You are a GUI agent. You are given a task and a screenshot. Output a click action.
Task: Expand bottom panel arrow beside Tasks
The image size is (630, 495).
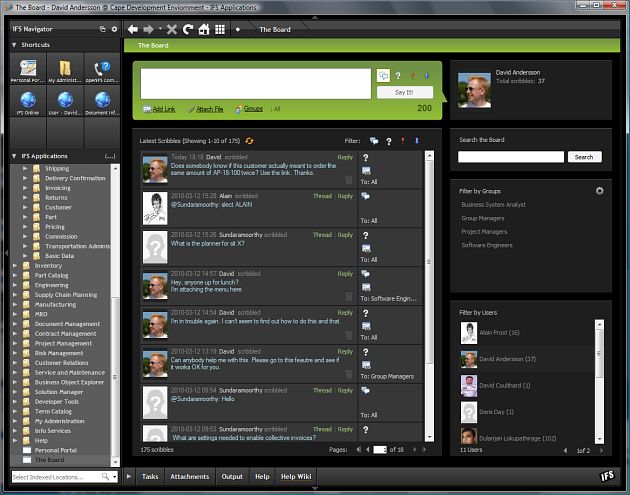(129, 477)
